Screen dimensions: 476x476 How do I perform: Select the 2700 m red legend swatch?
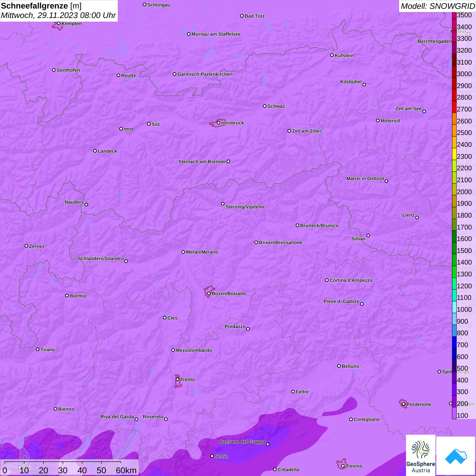[454, 107]
